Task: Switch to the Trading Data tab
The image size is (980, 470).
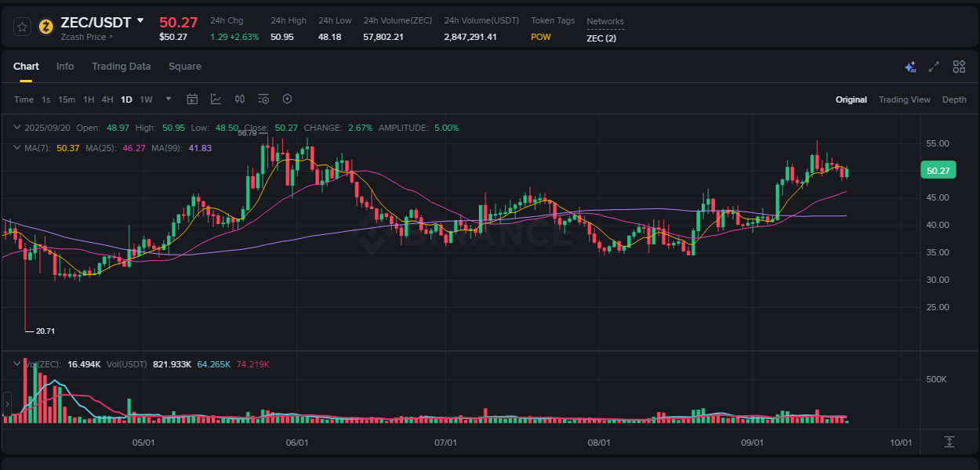Action: point(121,67)
